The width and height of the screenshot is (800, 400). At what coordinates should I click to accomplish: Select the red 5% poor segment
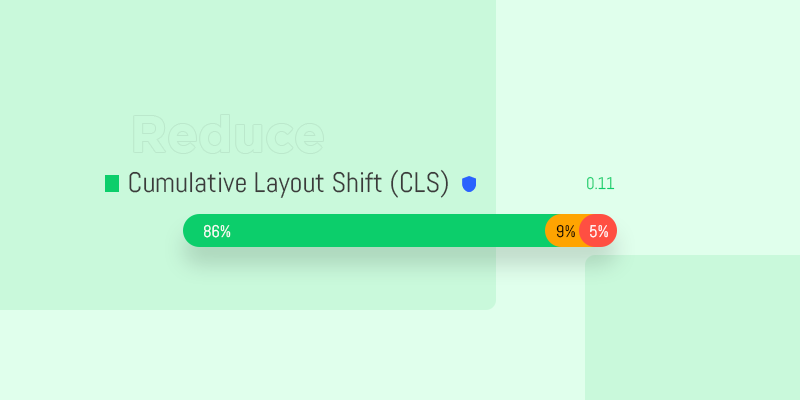[598, 231]
